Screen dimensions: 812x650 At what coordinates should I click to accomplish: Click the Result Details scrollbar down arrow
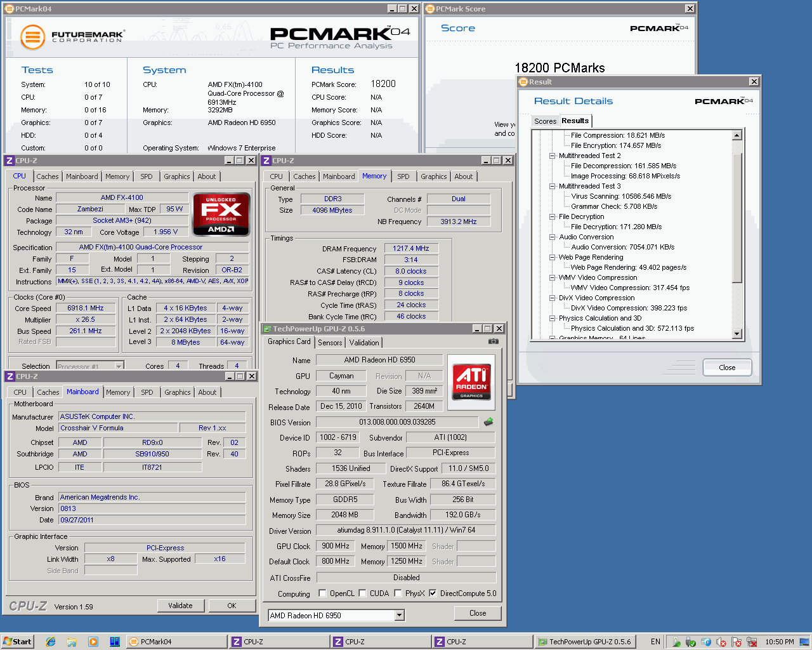coord(737,334)
